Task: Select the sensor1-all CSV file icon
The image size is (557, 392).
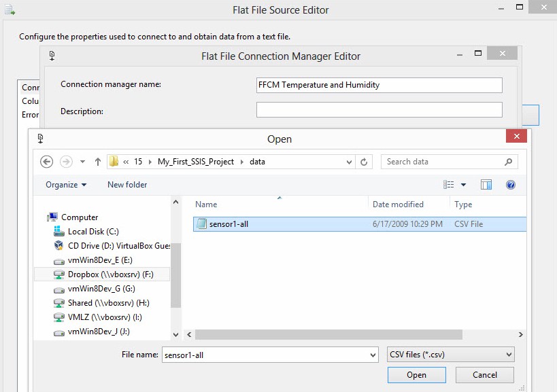Action: pos(201,224)
